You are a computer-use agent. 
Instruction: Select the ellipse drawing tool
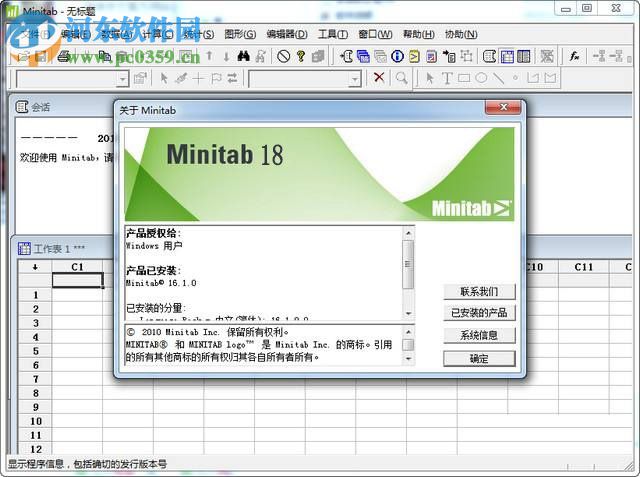481,78
